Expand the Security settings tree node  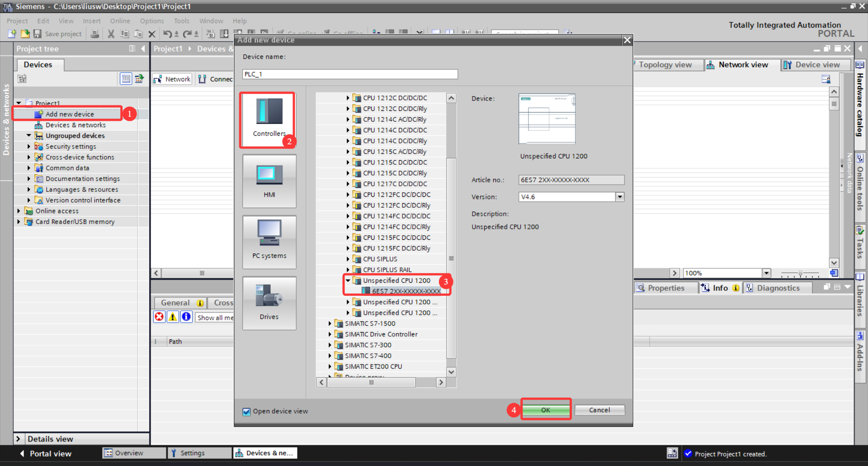[28, 146]
